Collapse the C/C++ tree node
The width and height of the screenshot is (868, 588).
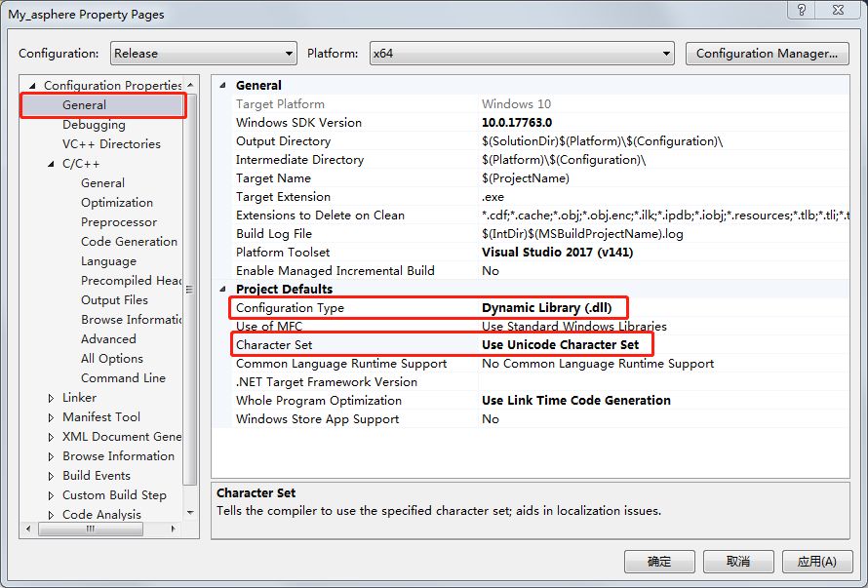click(x=52, y=164)
